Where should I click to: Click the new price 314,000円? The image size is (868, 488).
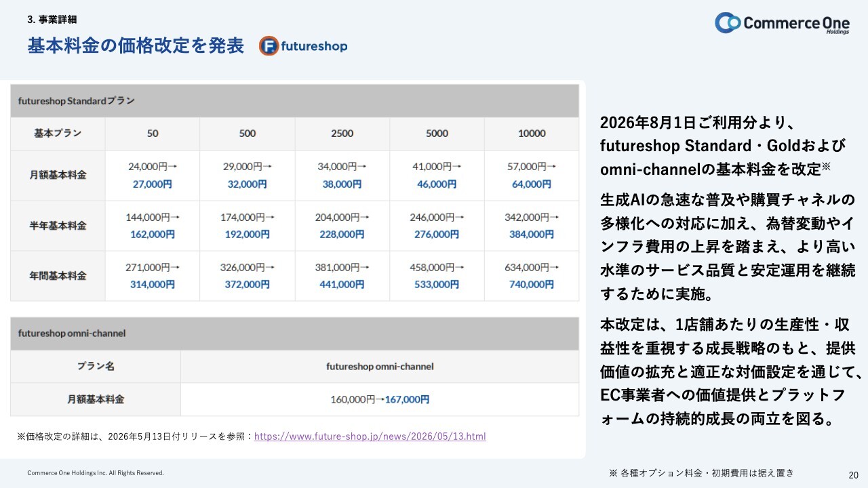(153, 285)
